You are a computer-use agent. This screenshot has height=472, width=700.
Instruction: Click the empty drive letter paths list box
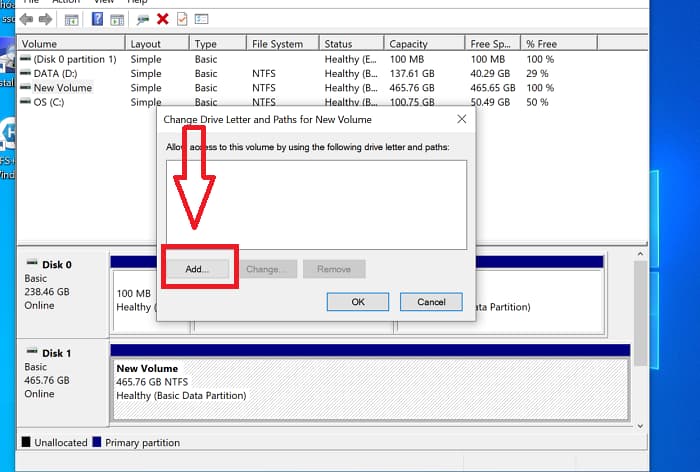coord(316,204)
